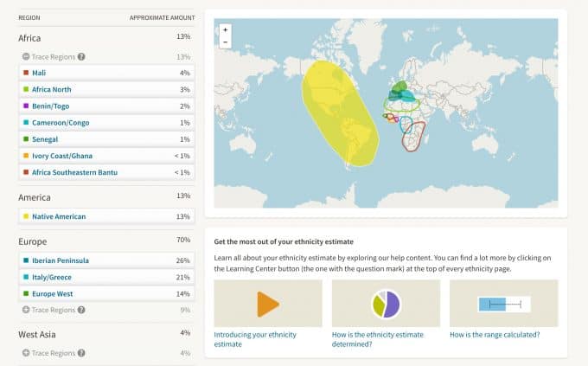588x366 pixels.
Task: Click the help icon beside West Asia Trace Regions
Action: click(x=81, y=353)
